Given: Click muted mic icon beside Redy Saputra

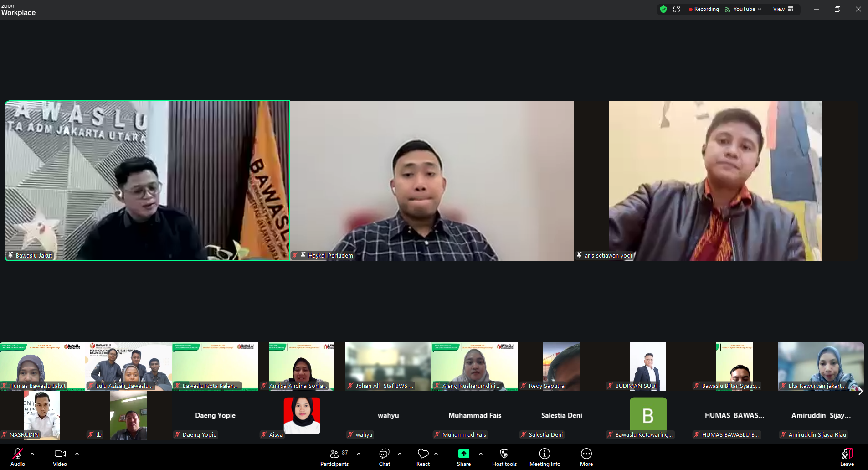Looking at the screenshot, I should [x=524, y=386].
